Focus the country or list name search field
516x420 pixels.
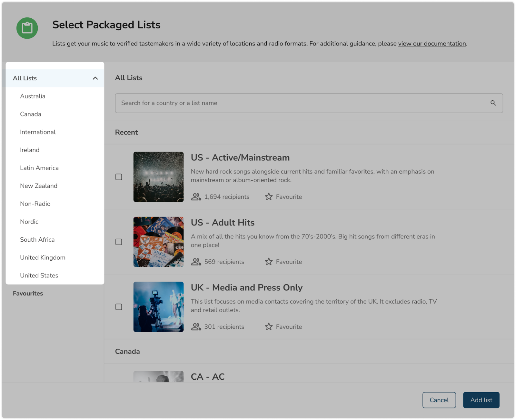(303, 103)
